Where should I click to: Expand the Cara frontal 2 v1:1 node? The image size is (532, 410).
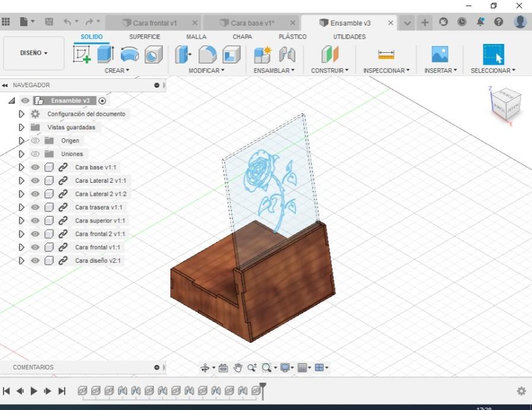point(21,234)
